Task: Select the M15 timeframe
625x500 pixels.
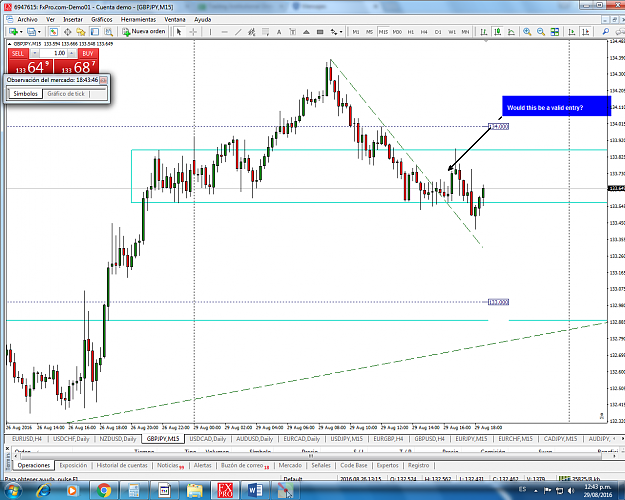Action: (383, 32)
